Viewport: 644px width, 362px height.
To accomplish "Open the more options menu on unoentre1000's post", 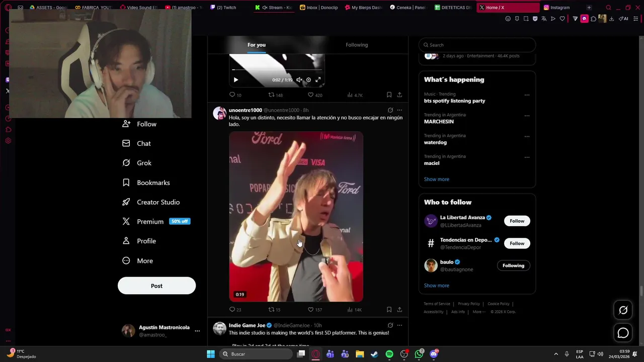I will pyautogui.click(x=399, y=110).
